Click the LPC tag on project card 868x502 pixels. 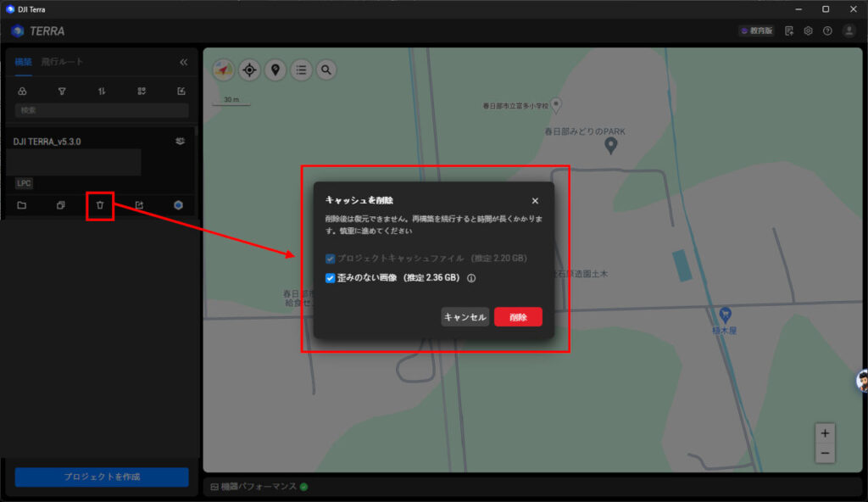[24, 183]
